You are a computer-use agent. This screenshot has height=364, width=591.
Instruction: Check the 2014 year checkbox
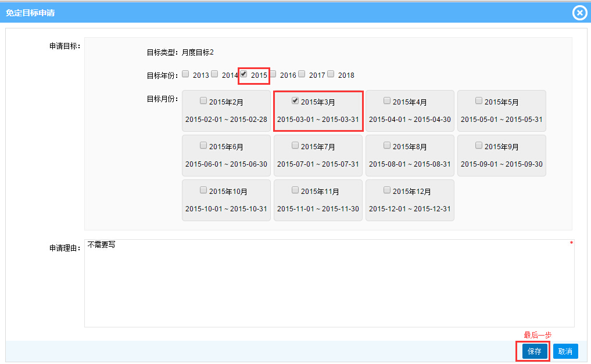[214, 74]
